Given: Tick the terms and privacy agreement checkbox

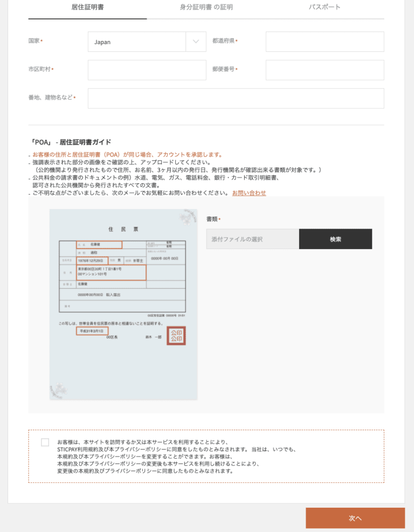Looking at the screenshot, I should [45, 442].
